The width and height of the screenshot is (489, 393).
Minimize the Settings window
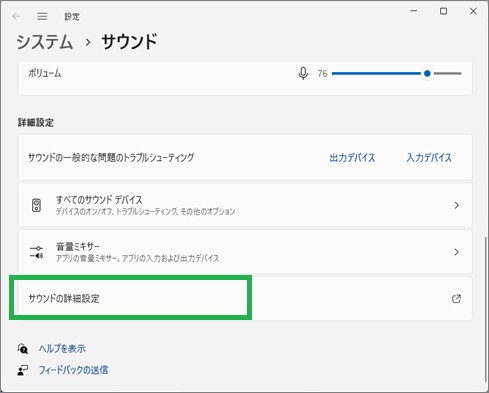(414, 11)
